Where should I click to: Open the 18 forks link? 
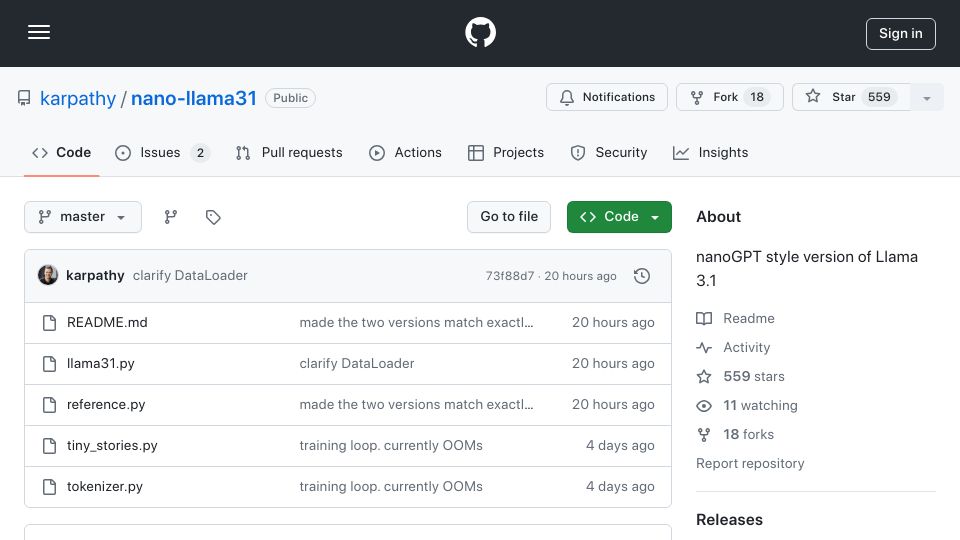[735, 435]
